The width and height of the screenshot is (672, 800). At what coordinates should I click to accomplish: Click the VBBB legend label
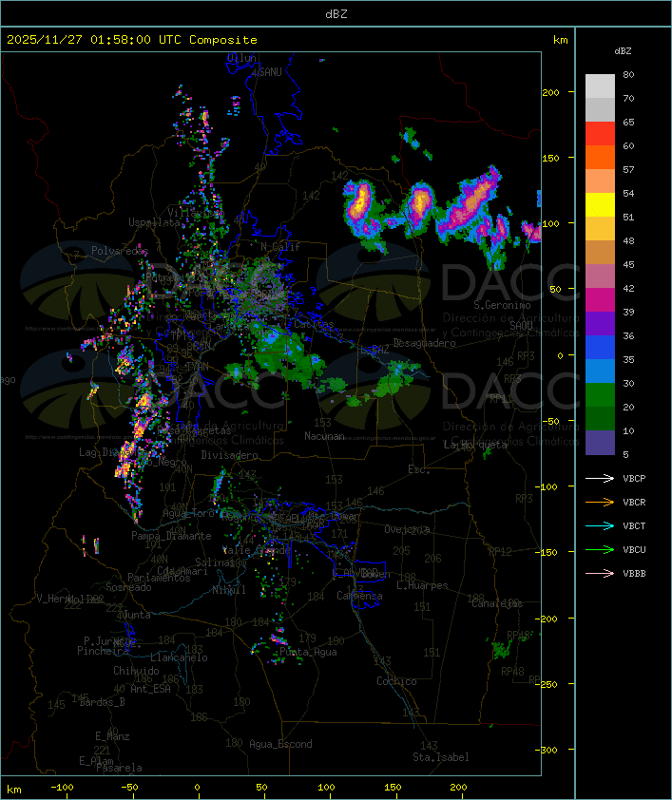[x=634, y=574]
